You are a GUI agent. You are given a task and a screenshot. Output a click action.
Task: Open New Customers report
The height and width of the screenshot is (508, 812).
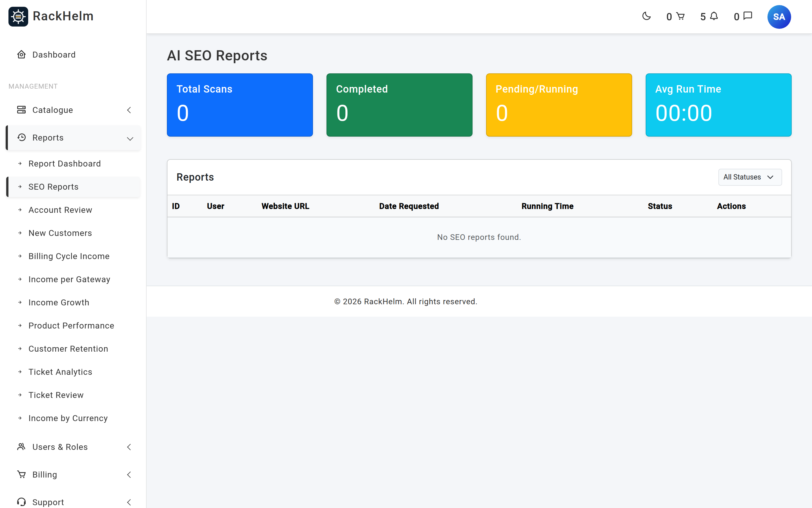coord(73,233)
